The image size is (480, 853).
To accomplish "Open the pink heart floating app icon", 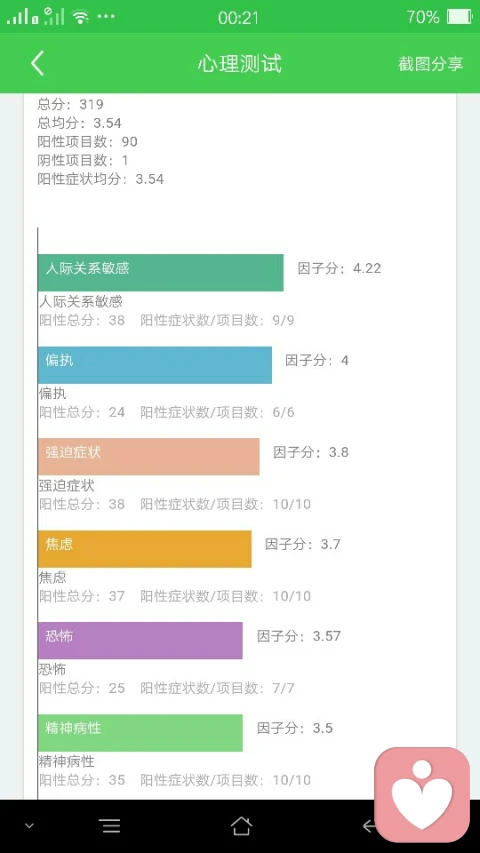I will pyautogui.click(x=422, y=795).
